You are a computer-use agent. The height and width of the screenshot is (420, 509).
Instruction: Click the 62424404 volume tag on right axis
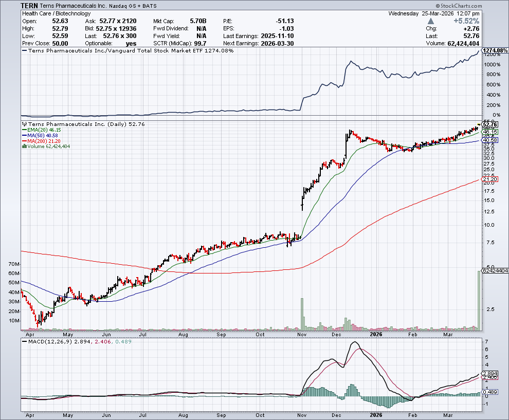494,270
